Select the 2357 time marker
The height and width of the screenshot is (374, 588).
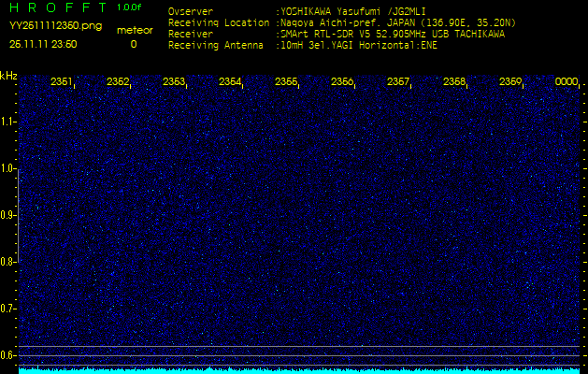pos(398,82)
